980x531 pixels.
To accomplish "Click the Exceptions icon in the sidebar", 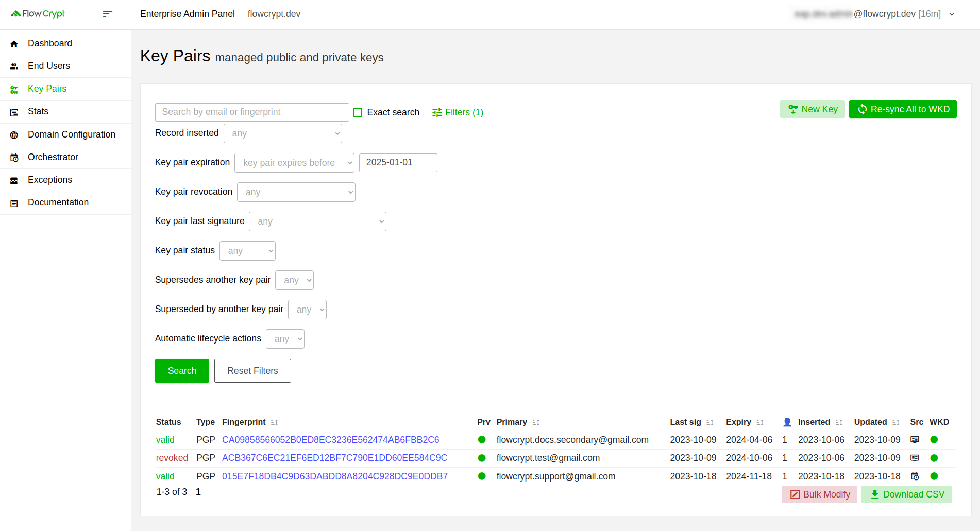I will click(14, 180).
